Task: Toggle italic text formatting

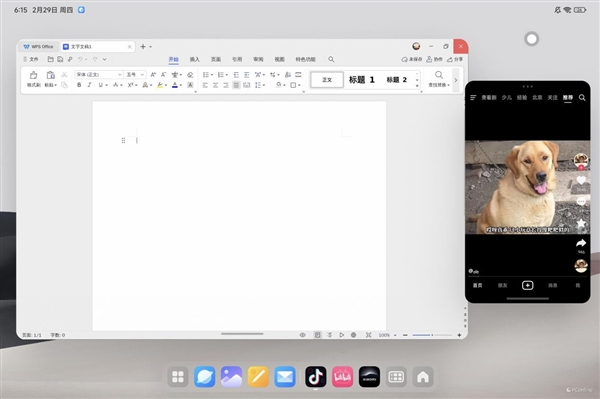Action: [90, 85]
